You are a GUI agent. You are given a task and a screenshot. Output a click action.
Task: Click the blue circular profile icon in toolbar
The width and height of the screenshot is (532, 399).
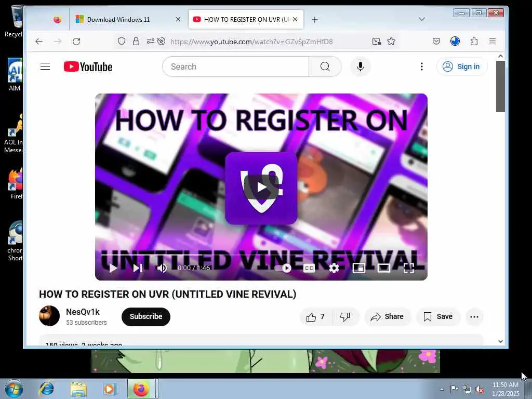455,42
